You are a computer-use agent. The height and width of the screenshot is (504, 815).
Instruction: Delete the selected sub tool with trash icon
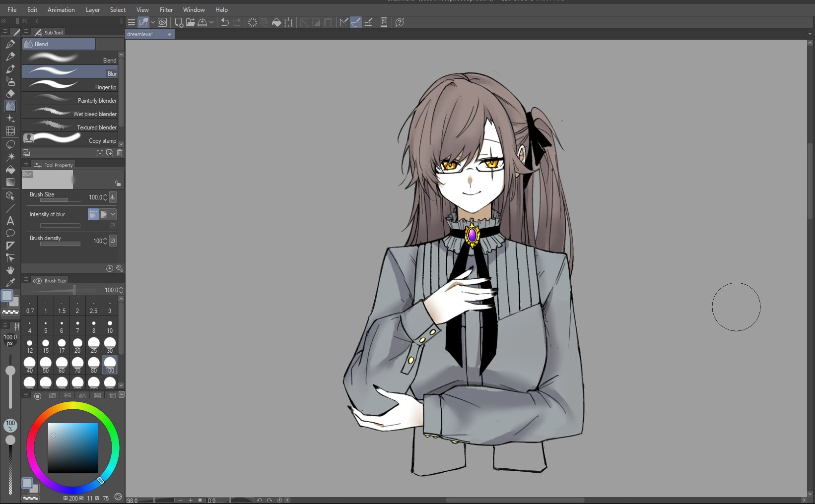pos(120,153)
